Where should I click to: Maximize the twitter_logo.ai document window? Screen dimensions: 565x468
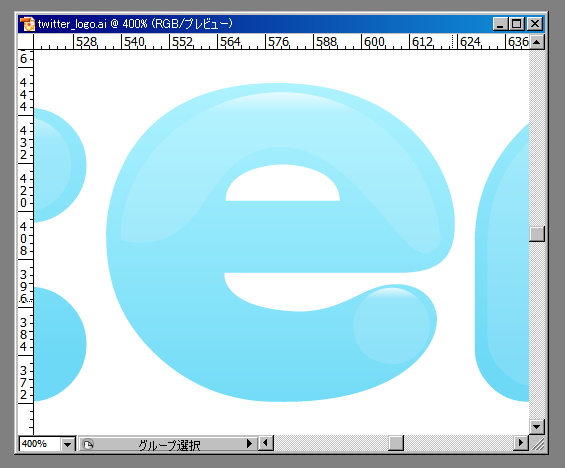(516, 24)
